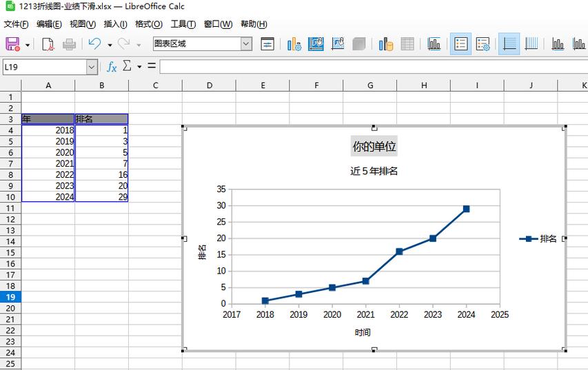This screenshot has height=370, width=588.
Task: Open the Save icon dropdown arrow
Action: [x=28, y=45]
